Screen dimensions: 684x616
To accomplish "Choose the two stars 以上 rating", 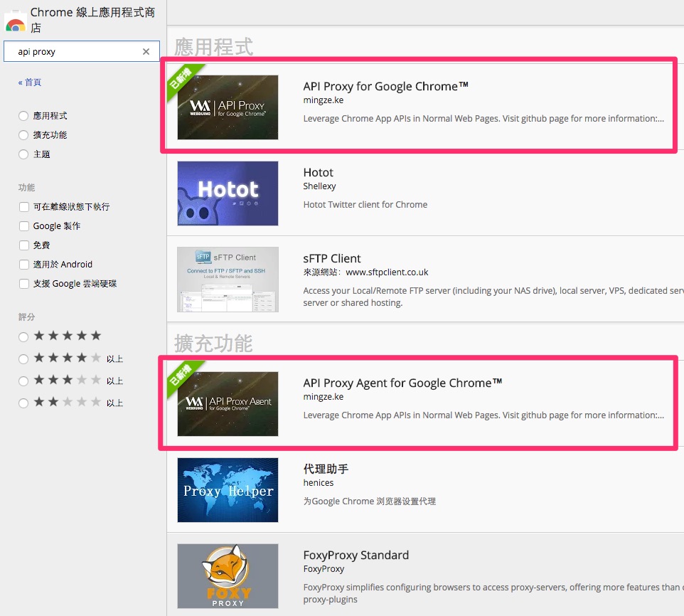I will [x=23, y=403].
